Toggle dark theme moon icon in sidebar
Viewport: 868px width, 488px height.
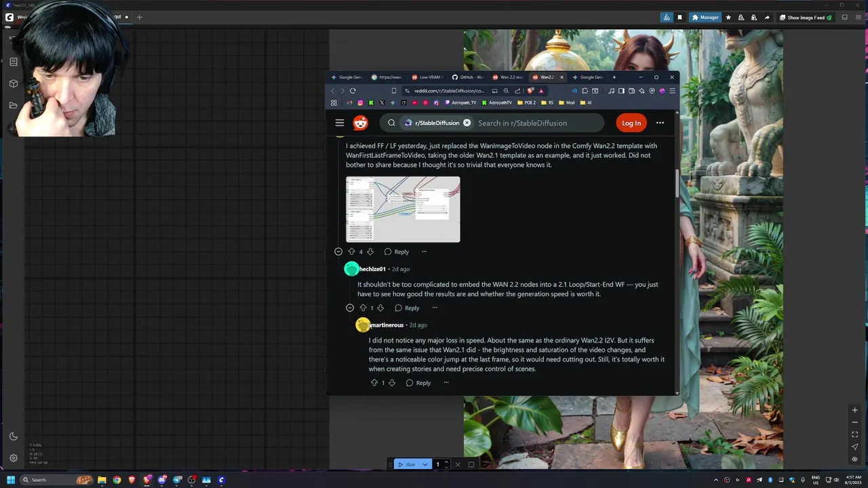point(13,436)
